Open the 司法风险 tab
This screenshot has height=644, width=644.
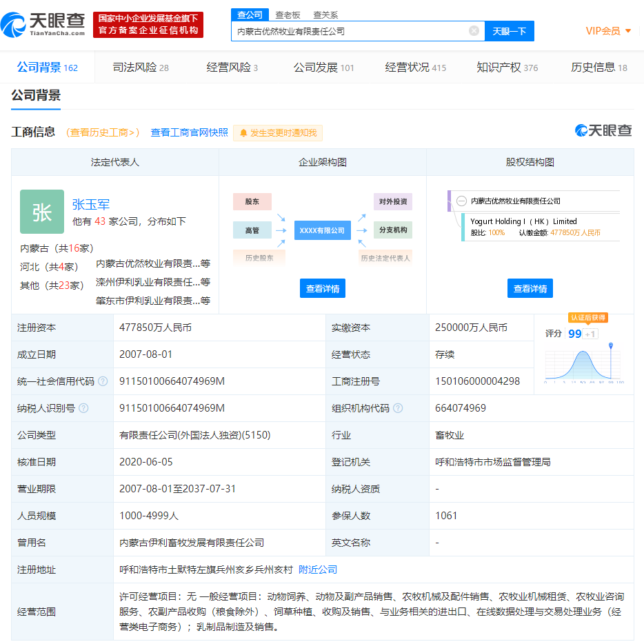pos(141,67)
